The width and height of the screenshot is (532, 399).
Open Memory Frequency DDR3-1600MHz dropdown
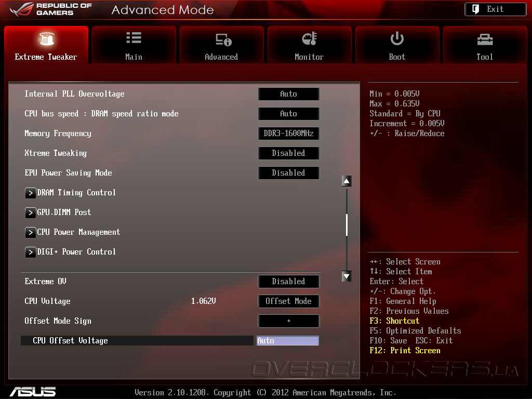tap(289, 134)
